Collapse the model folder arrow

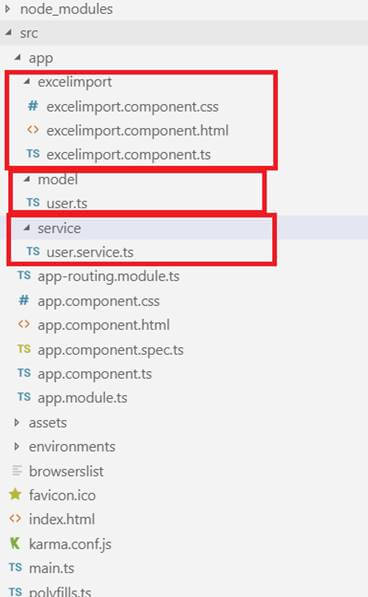click(x=27, y=179)
